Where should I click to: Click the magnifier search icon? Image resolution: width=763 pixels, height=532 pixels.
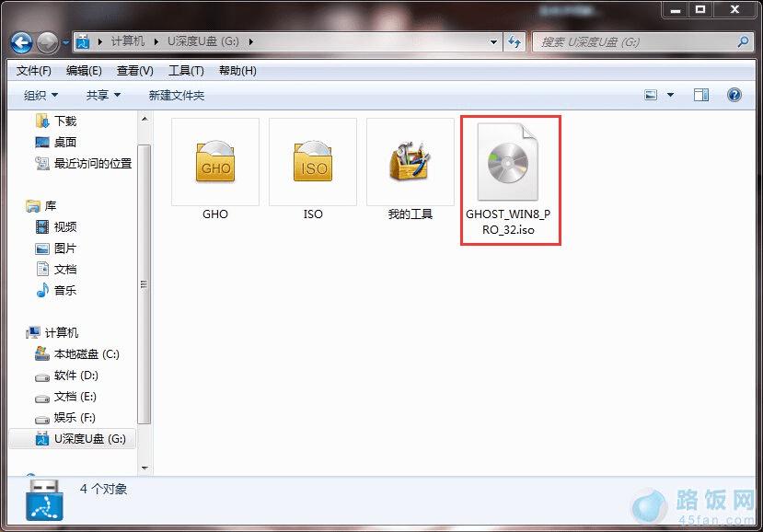tap(743, 41)
